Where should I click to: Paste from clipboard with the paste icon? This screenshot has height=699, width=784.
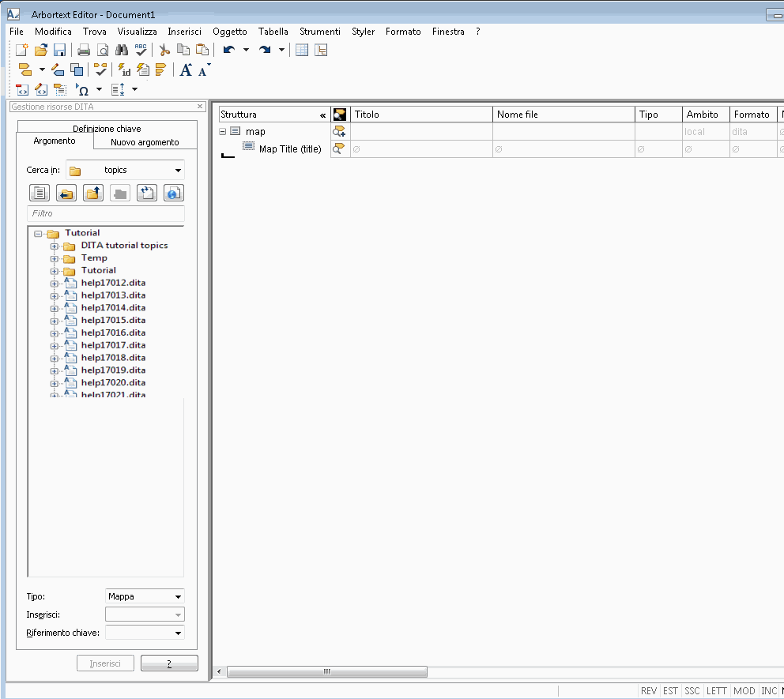point(202,50)
